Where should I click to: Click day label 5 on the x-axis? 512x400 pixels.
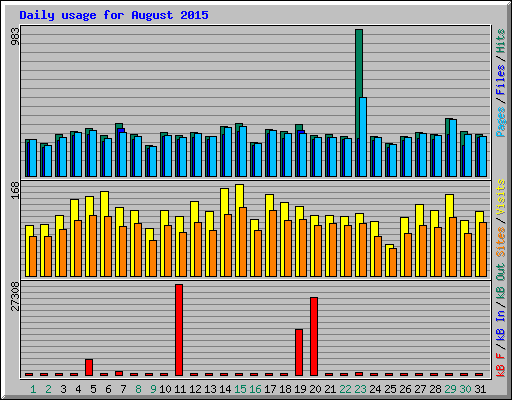(x=93, y=389)
